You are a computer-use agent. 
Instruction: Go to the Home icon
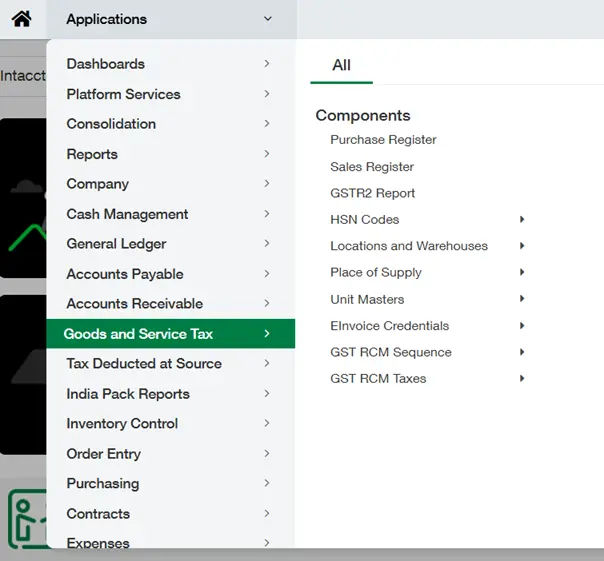pyautogui.click(x=22, y=19)
